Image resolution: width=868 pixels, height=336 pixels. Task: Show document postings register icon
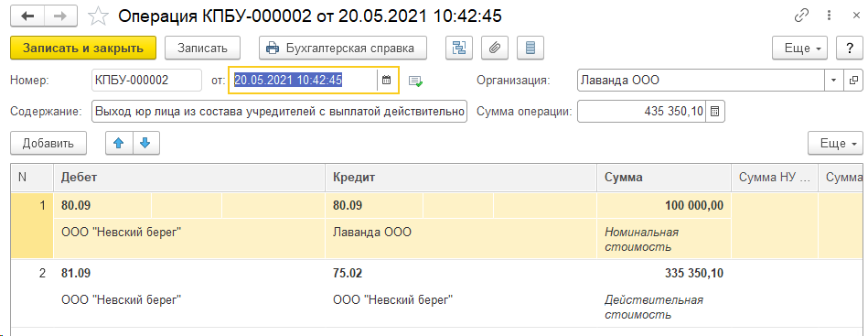point(530,48)
